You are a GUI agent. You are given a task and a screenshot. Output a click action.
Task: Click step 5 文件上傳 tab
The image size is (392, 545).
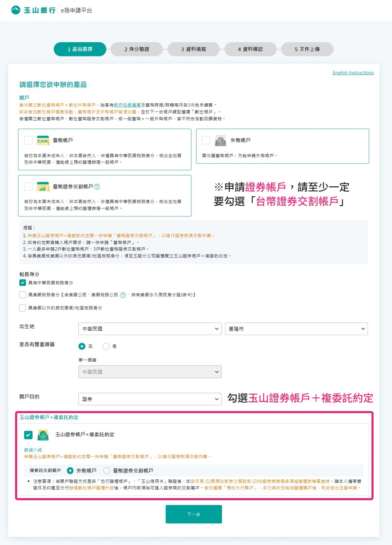point(307,49)
